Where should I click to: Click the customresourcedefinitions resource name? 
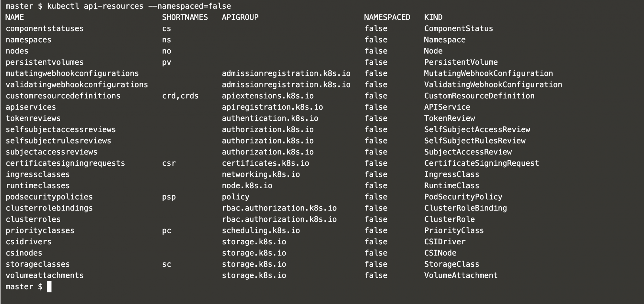63,96
